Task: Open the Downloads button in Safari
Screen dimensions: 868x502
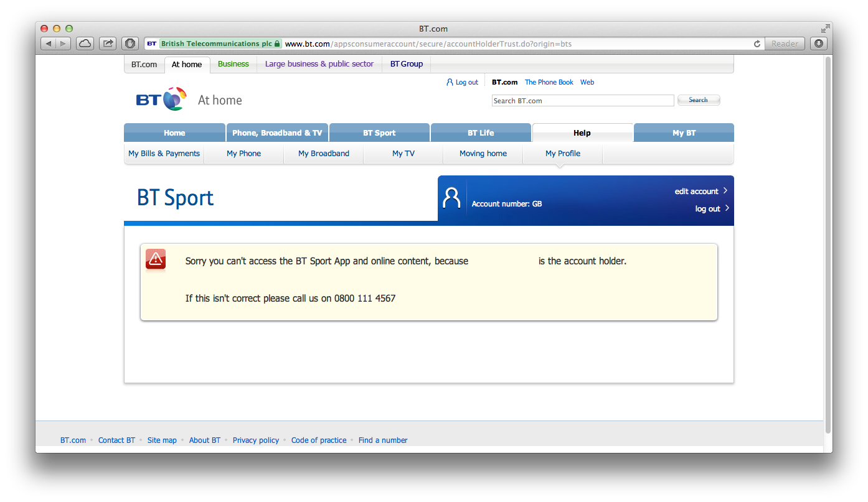Action: pyautogui.click(x=819, y=44)
